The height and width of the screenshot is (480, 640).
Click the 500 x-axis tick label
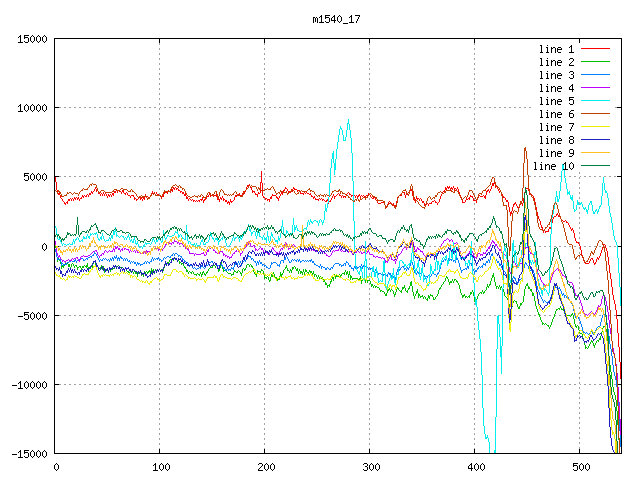tap(579, 467)
